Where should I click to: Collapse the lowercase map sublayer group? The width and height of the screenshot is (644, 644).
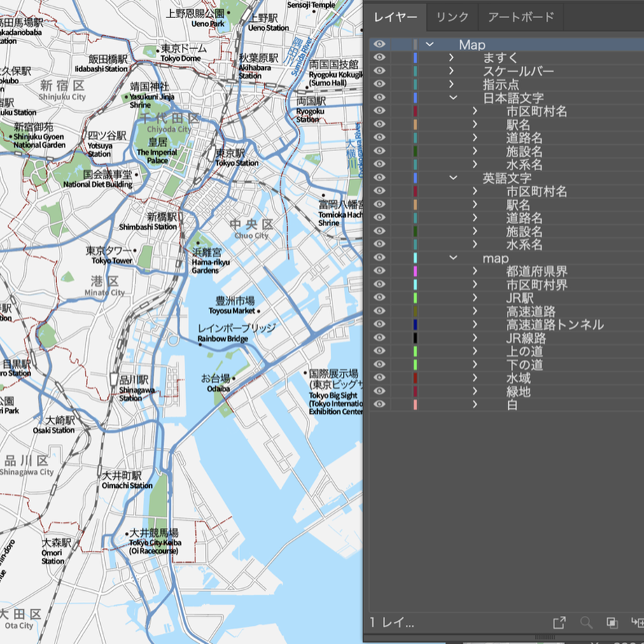[x=453, y=258]
